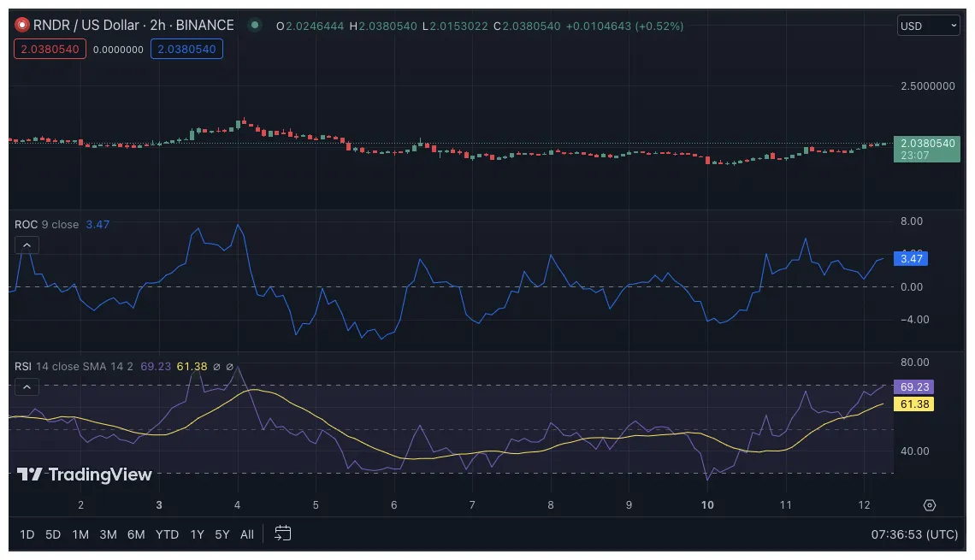This screenshot has width=975, height=560.
Task: Open timezone menu showing 07:36:53 (UTC)
Action: 915,534
